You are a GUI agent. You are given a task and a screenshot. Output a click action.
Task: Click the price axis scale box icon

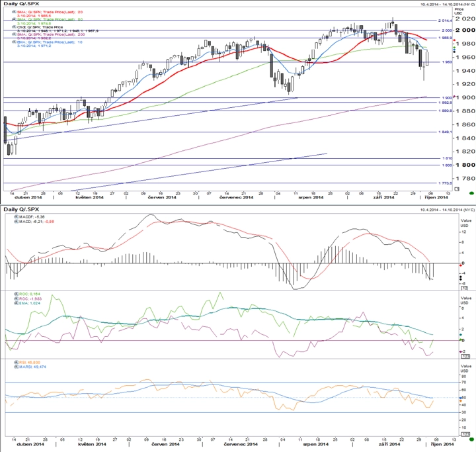click(x=457, y=189)
